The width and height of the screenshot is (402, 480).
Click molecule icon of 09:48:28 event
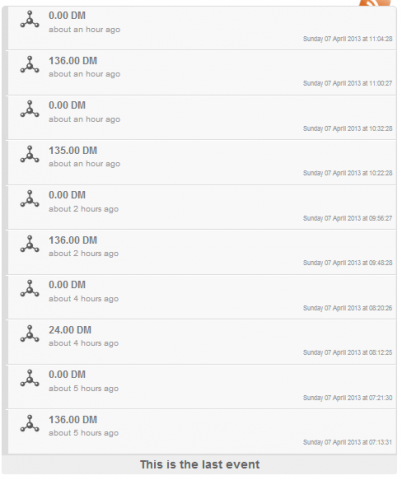pyautogui.click(x=30, y=244)
